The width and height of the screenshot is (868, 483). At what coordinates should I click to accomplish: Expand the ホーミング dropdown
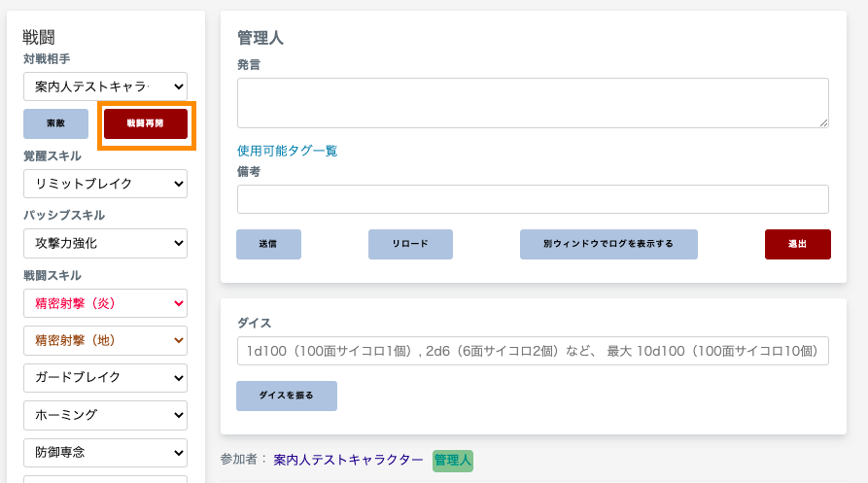point(105,415)
